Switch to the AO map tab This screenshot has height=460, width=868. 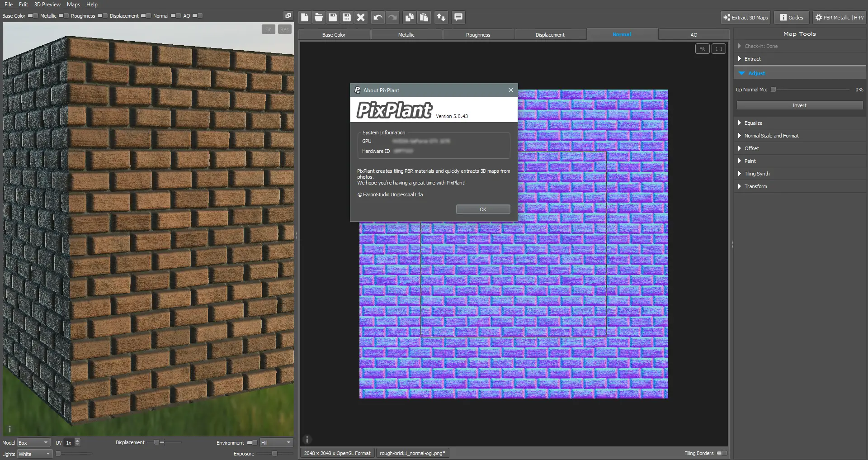tap(694, 35)
